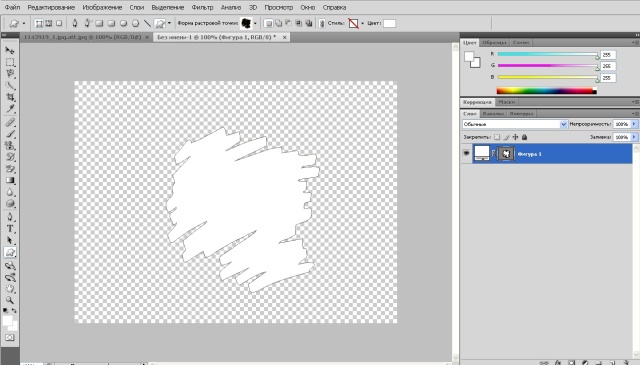
Task: Toggle lock image pixels
Action: [x=506, y=137]
